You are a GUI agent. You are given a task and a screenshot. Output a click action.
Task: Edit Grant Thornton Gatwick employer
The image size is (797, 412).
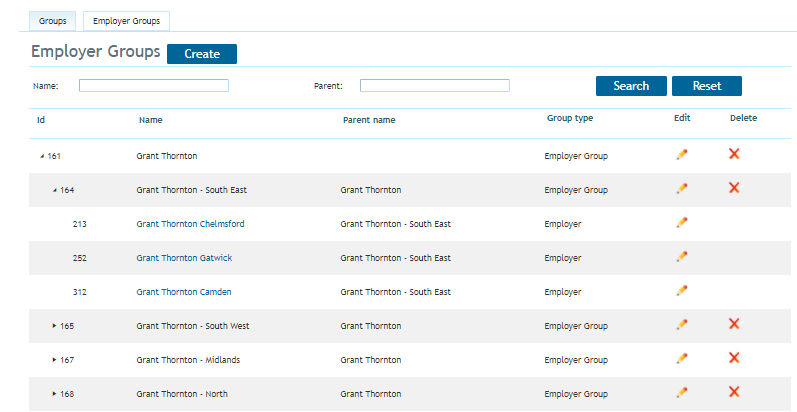click(x=682, y=257)
